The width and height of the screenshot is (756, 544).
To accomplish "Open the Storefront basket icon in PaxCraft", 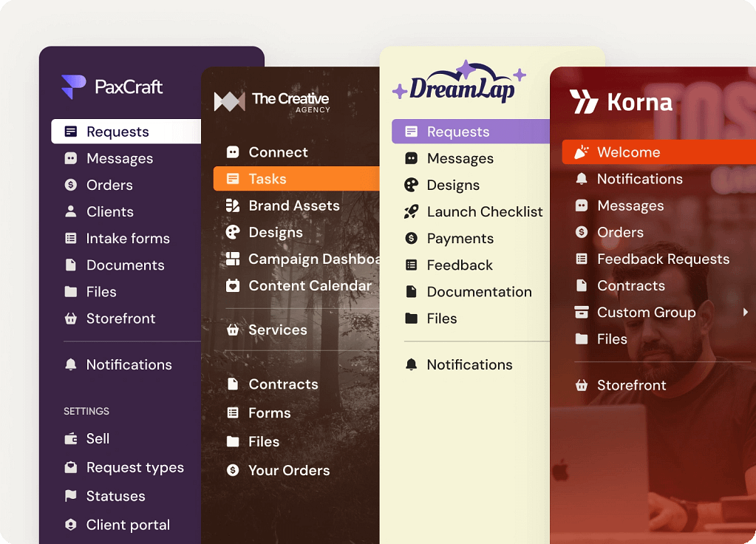I will 71,319.
